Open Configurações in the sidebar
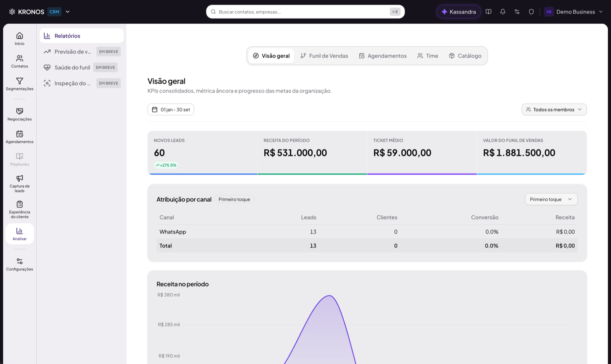The image size is (611, 364). [x=19, y=264]
